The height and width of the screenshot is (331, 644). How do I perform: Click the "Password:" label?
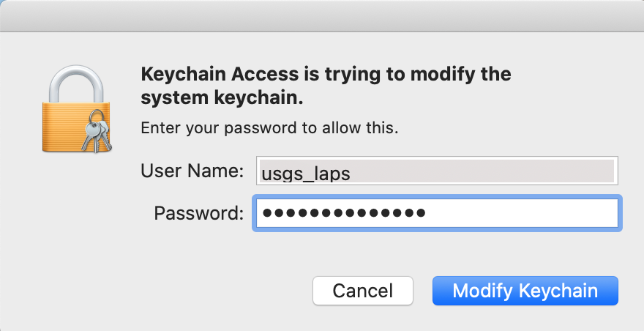coord(199,213)
